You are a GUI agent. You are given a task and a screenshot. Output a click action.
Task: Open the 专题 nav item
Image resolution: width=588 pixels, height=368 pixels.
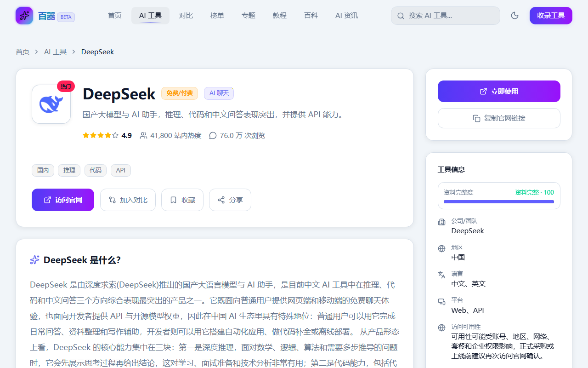[x=249, y=16]
